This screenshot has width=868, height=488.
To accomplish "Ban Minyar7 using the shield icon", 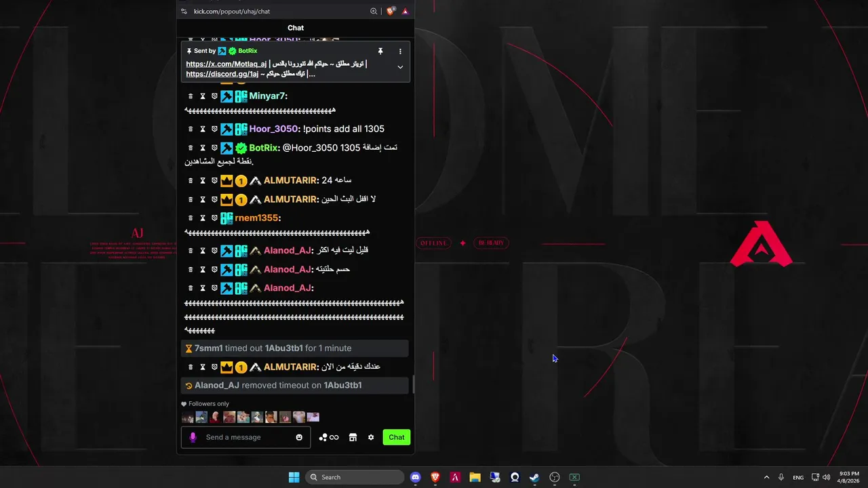I will 214,96.
